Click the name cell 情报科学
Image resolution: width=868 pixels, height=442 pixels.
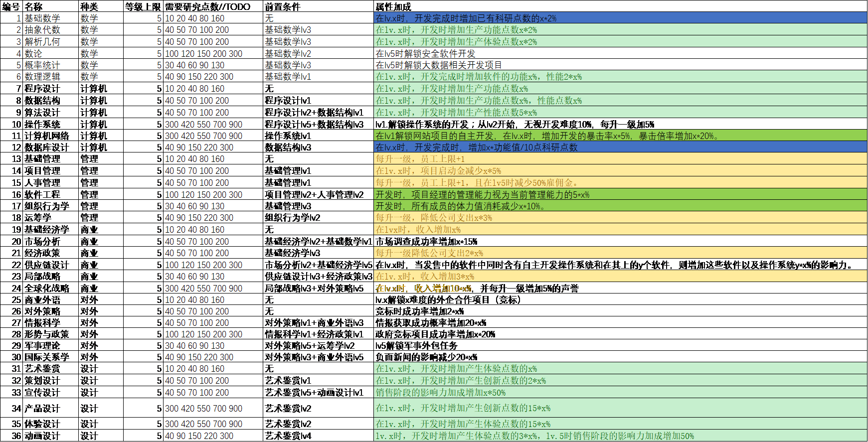[x=51, y=322]
